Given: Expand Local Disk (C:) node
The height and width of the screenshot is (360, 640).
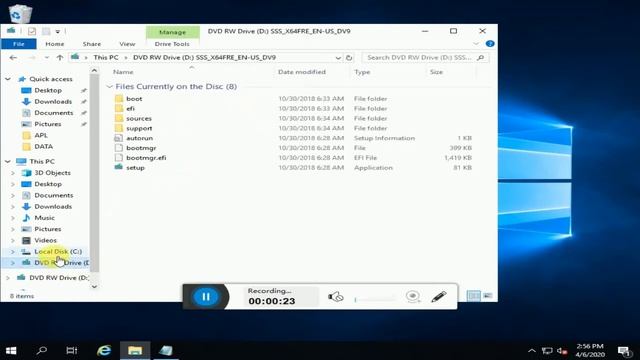Looking at the screenshot, I should [x=13, y=251].
